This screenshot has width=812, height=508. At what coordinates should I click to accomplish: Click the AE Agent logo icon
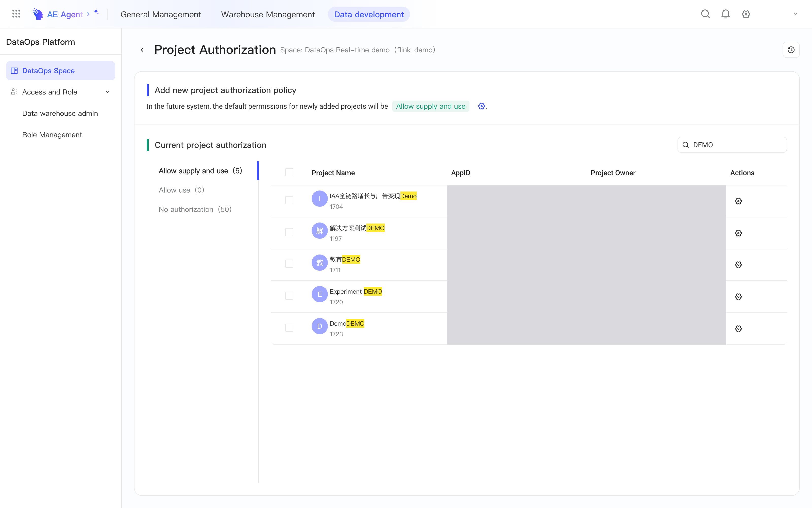point(38,14)
